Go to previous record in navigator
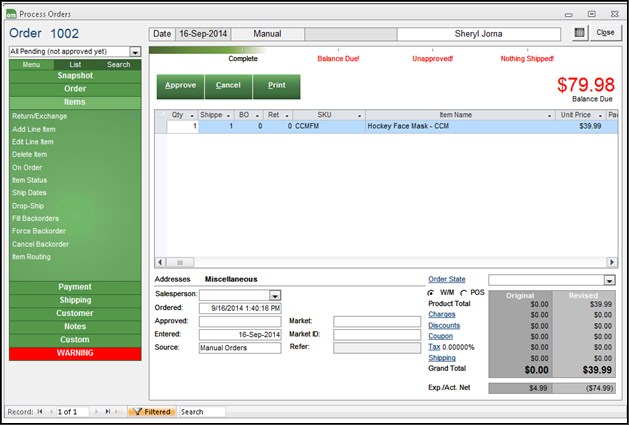 click(52, 411)
